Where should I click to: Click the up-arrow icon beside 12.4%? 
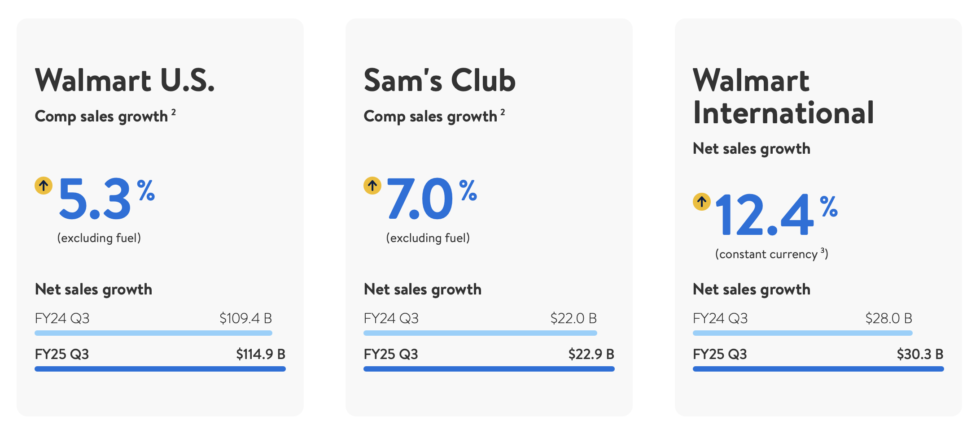pos(702,202)
